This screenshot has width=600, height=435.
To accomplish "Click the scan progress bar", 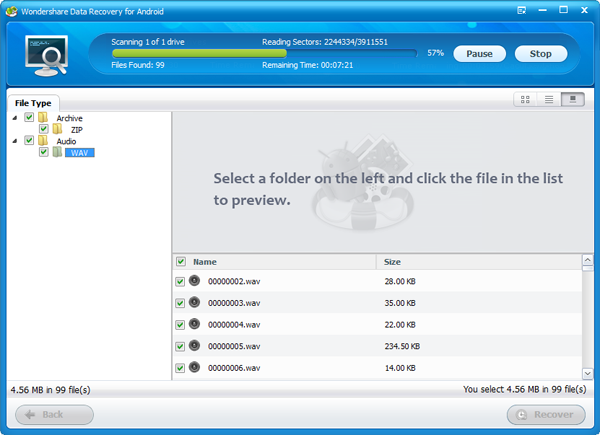I will click(x=264, y=53).
